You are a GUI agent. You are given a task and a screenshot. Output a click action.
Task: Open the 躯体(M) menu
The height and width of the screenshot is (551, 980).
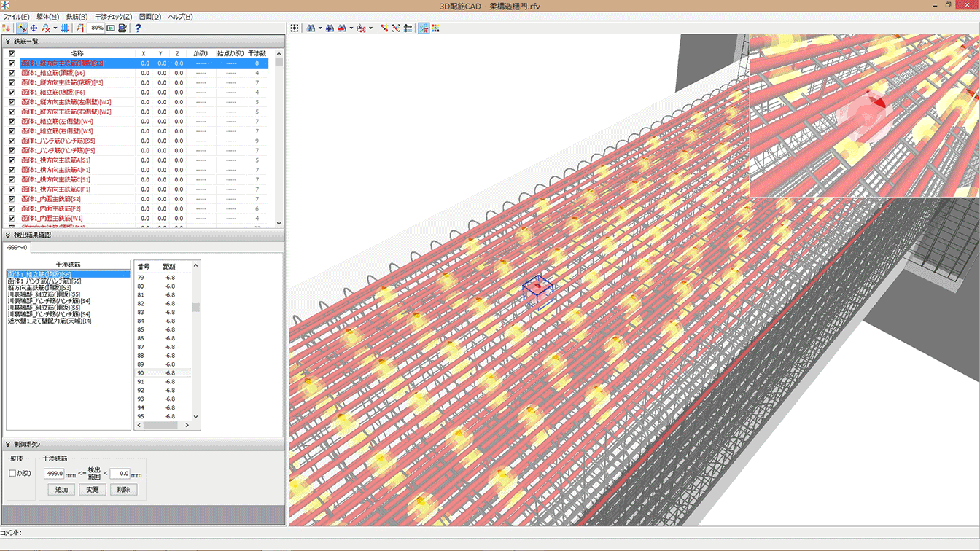(47, 16)
